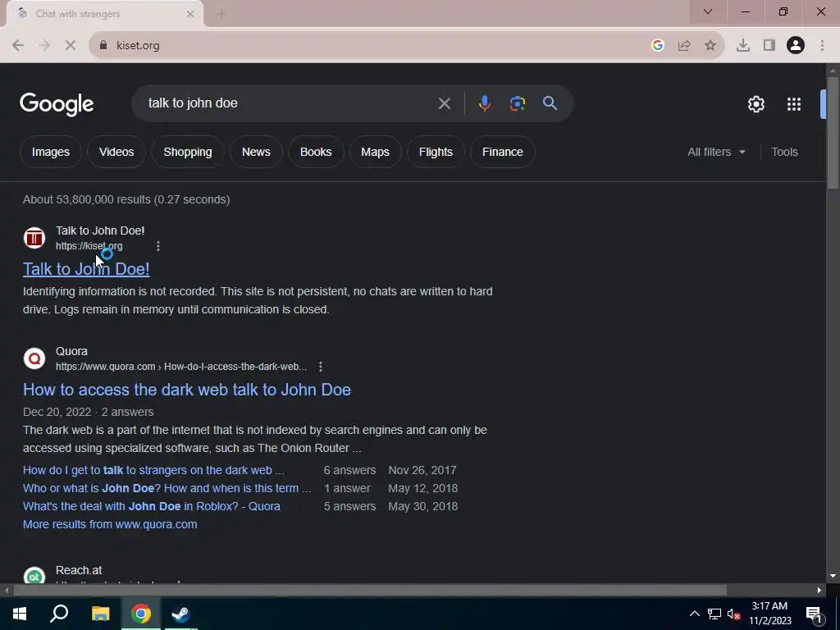This screenshot has height=630, width=840.
Task: Open Google quick settings gear
Action: click(756, 104)
